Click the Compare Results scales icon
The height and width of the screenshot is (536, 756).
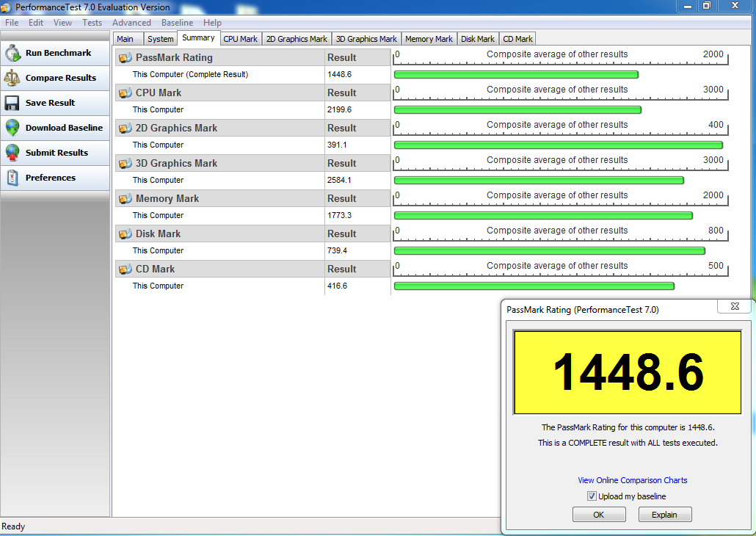(12, 78)
